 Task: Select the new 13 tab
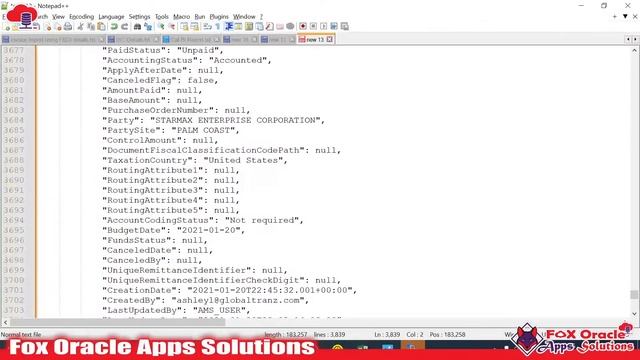tap(315, 40)
